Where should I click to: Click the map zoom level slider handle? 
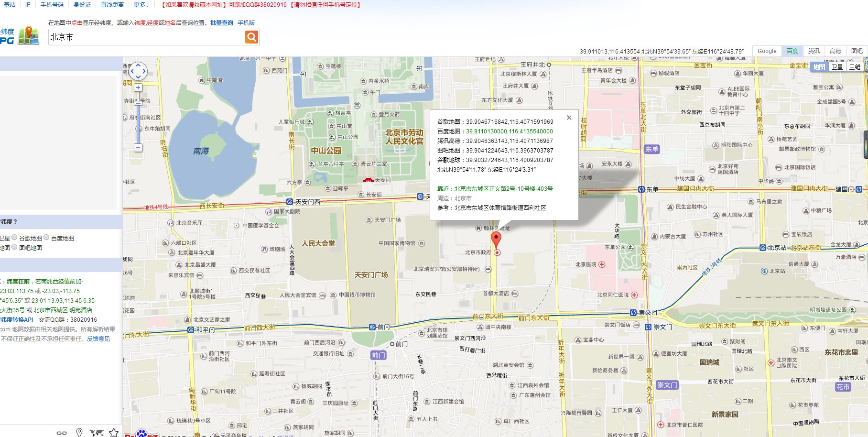(x=138, y=103)
